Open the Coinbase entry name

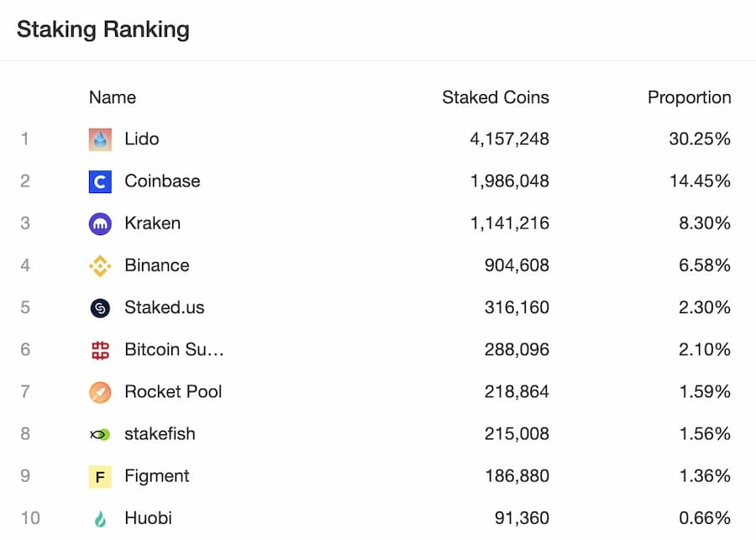coord(162,181)
